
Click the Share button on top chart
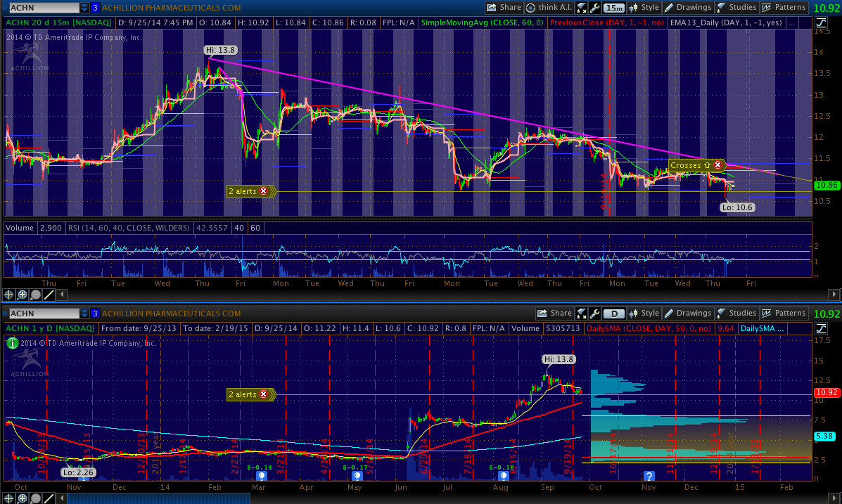[504, 8]
